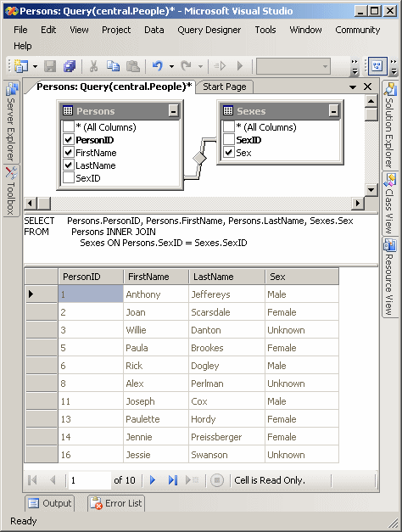Go to last record navigation button
The image size is (402, 532).
click(173, 480)
